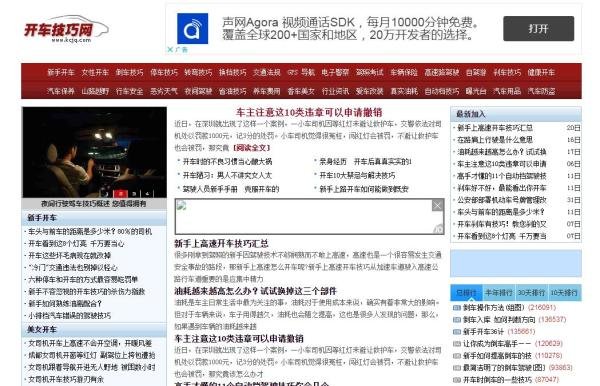This screenshot has width=600, height=386.
Task: Open the 停车技巧 navigation menu item
Action: [x=164, y=72]
